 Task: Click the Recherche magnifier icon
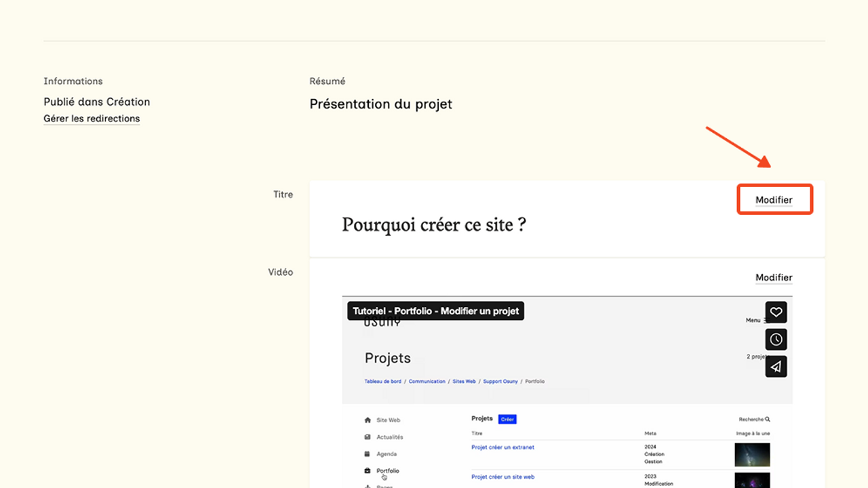point(767,420)
